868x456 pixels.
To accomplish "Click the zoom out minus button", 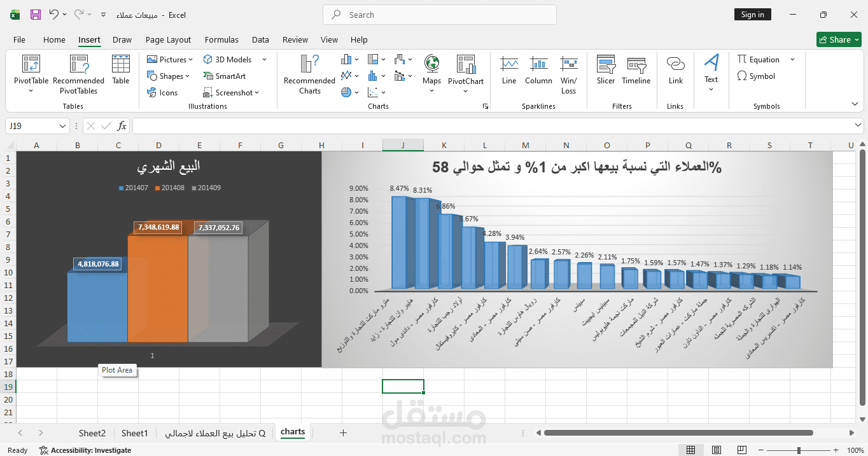I will coord(762,450).
